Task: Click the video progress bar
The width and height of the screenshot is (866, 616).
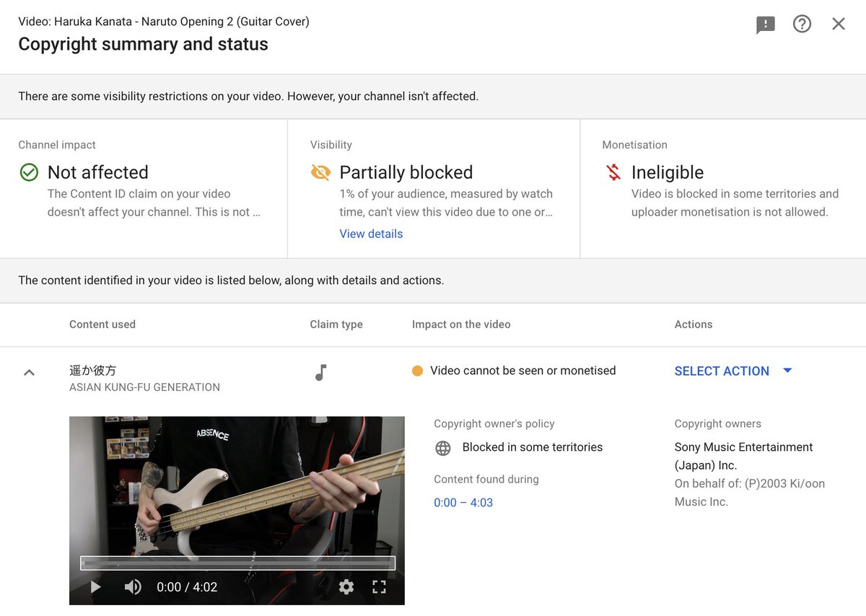Action: pos(237,563)
